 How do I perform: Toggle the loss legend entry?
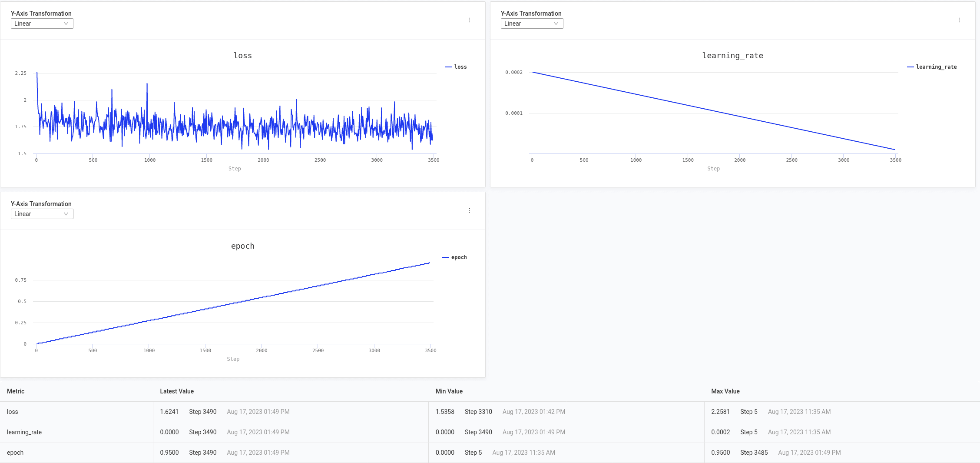point(456,67)
